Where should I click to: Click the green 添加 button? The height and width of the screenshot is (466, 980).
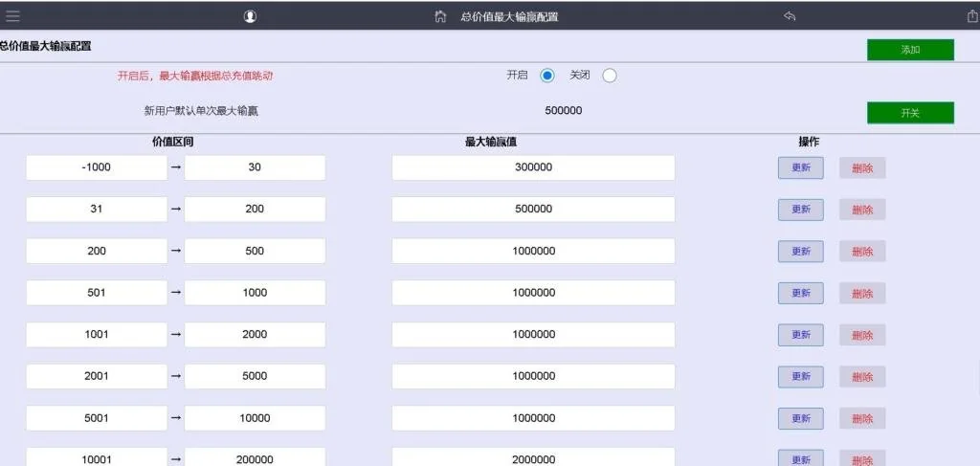point(910,50)
